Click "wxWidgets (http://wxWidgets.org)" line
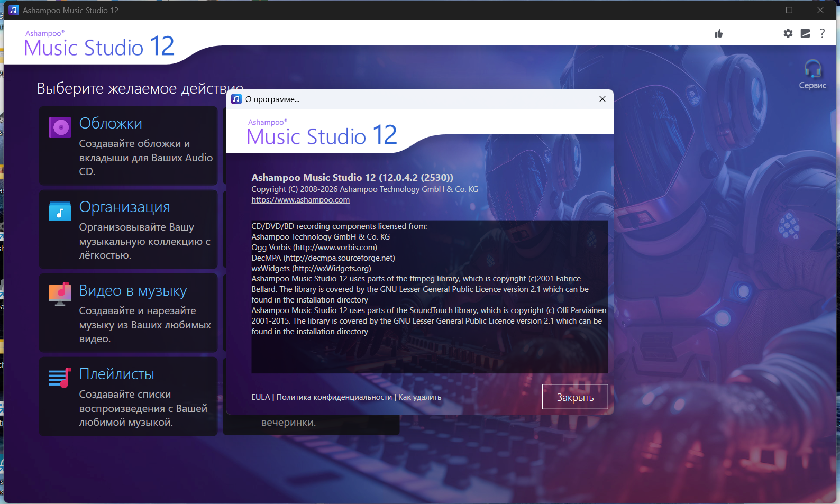 click(311, 269)
